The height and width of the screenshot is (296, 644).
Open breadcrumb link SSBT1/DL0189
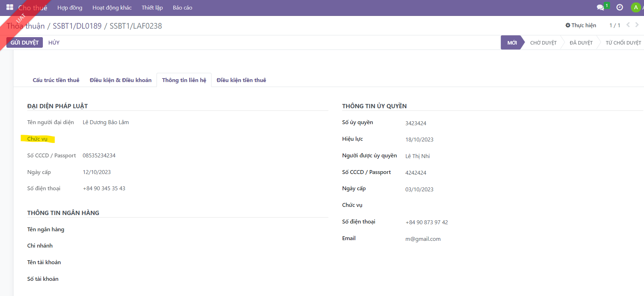coord(77,26)
